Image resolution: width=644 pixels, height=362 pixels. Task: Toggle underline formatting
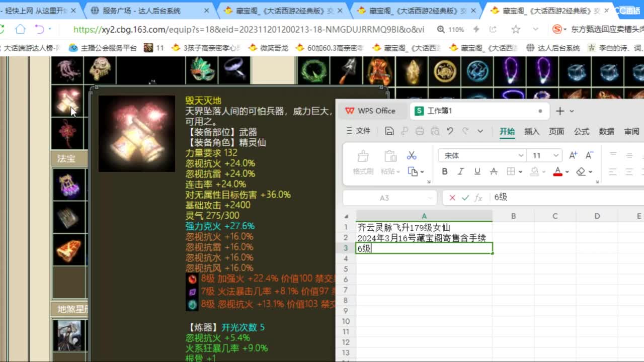click(x=477, y=172)
